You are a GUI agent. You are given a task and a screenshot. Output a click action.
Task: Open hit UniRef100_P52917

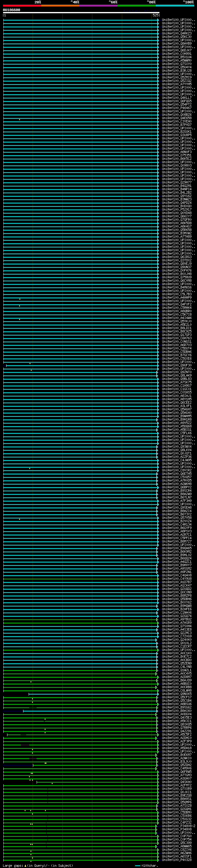177,209
